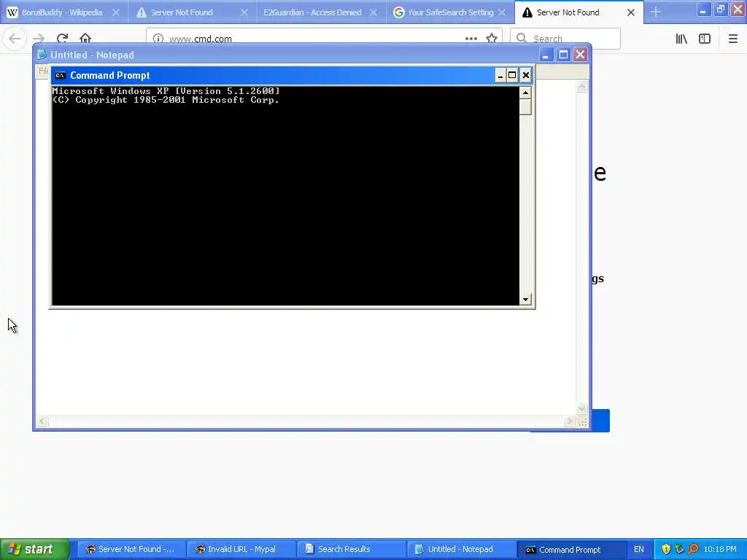Click the site info icon in address bar

click(x=158, y=39)
